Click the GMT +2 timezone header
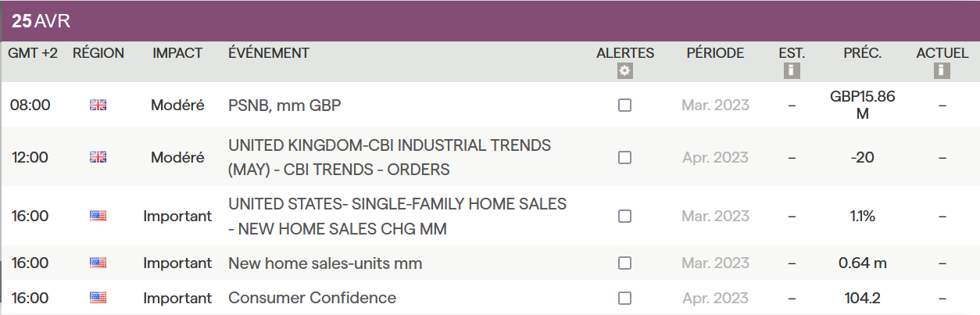The image size is (980, 315). pos(33,53)
